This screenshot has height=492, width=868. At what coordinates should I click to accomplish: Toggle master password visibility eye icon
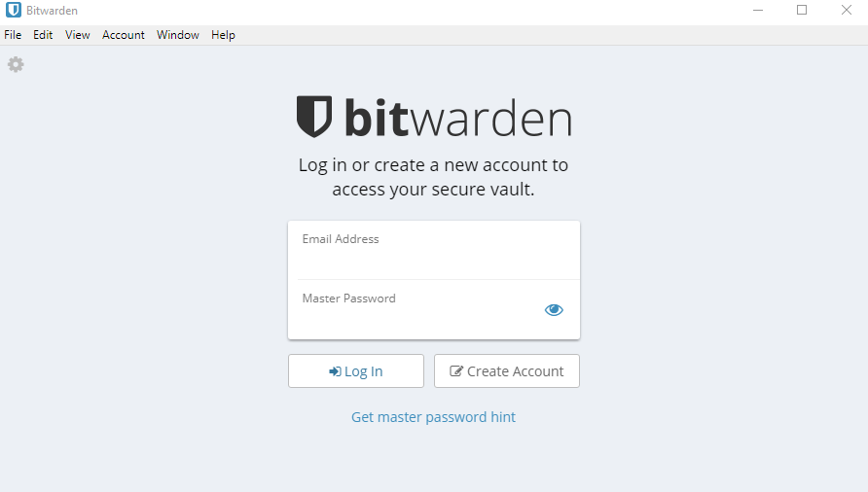pyautogui.click(x=554, y=310)
